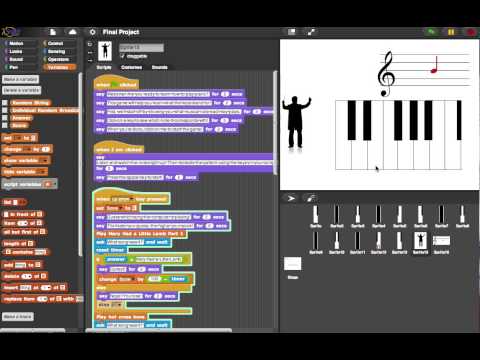Switch to the Sounds tab
This screenshot has height=360, width=480.
point(159,67)
